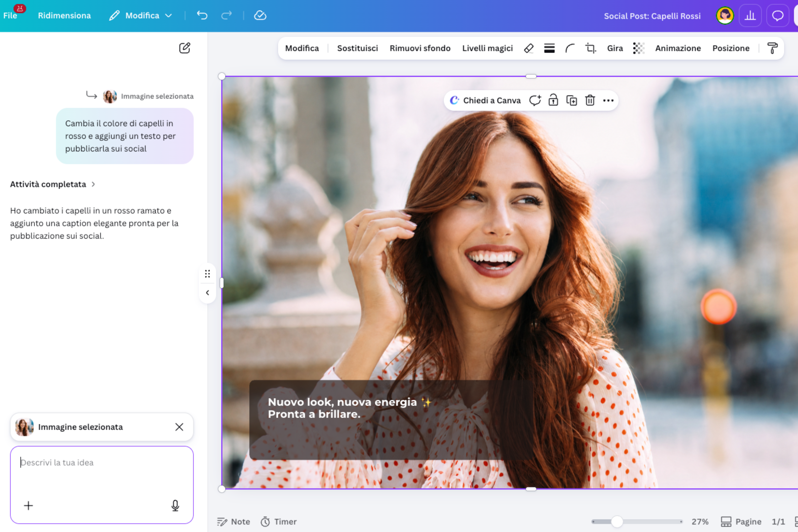Expand 'Attività completata' details
The image size is (798, 532).
tap(53, 184)
